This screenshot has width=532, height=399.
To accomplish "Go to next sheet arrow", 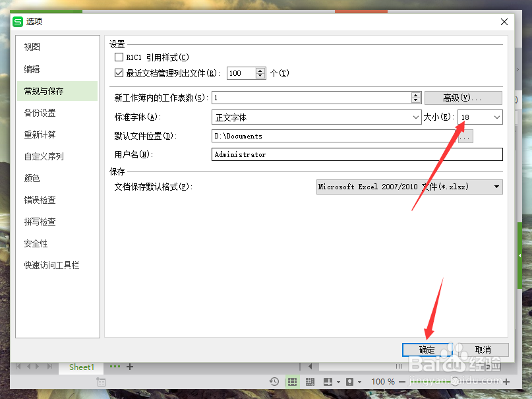I will tap(38, 367).
